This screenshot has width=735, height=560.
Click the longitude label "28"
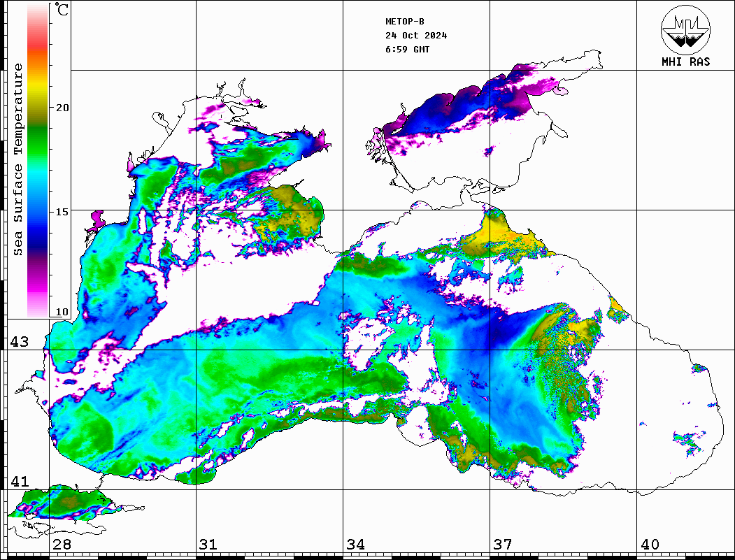click(62, 545)
